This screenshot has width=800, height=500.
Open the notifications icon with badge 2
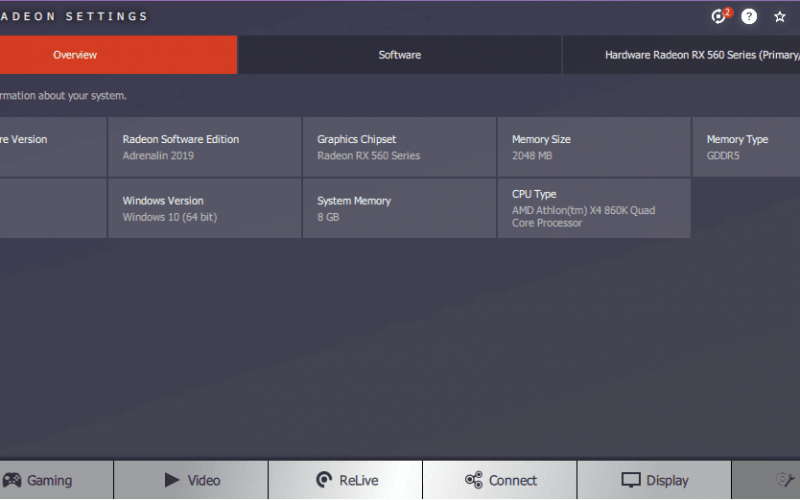(720, 16)
